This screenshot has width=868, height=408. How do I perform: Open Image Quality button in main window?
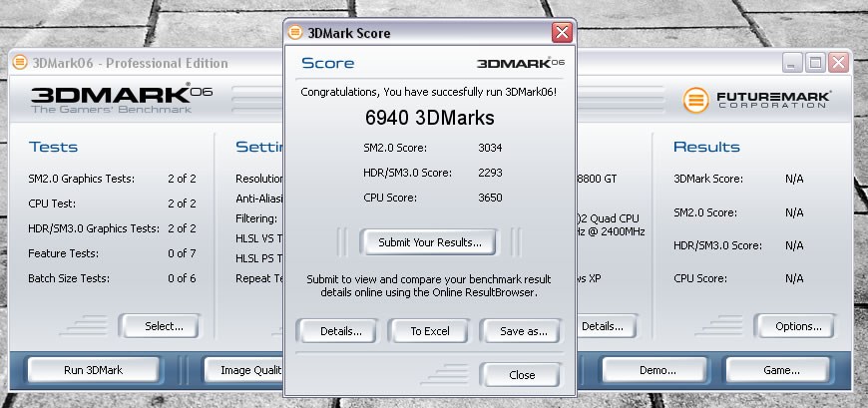coord(244,370)
